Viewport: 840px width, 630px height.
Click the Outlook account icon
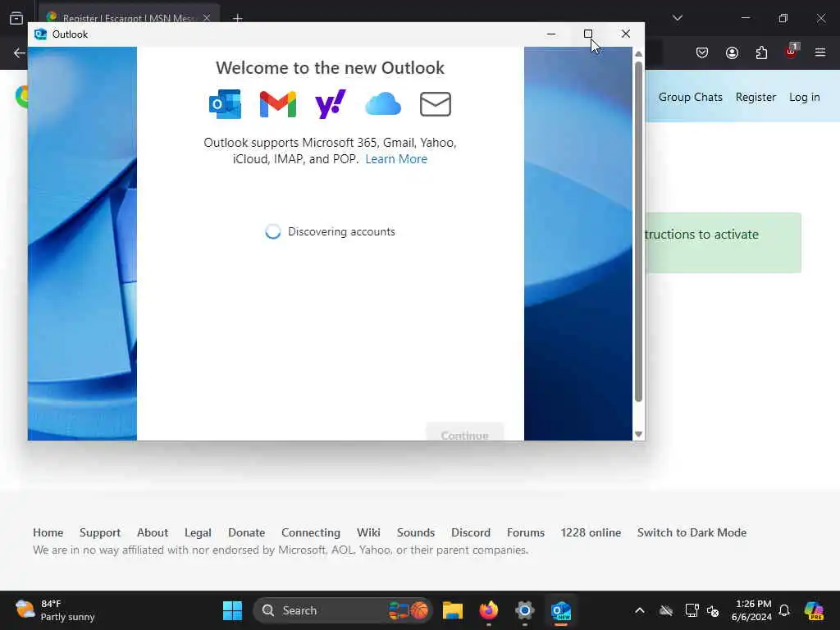225,104
